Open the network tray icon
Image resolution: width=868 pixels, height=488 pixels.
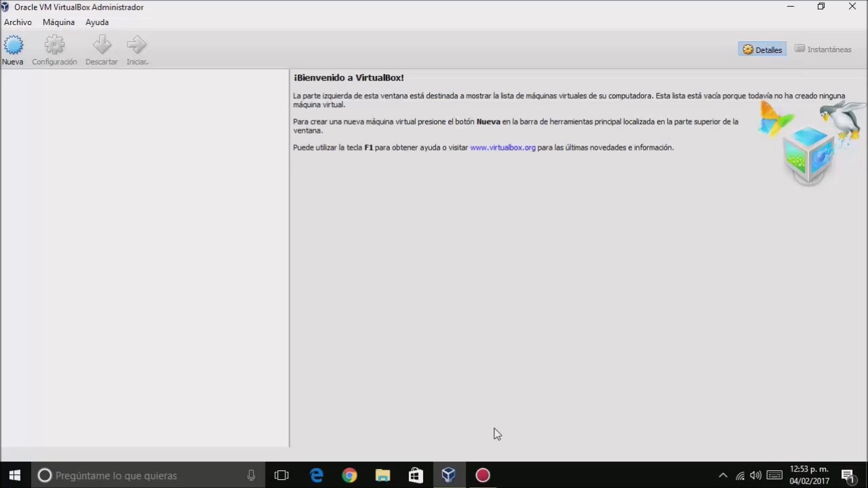point(740,475)
